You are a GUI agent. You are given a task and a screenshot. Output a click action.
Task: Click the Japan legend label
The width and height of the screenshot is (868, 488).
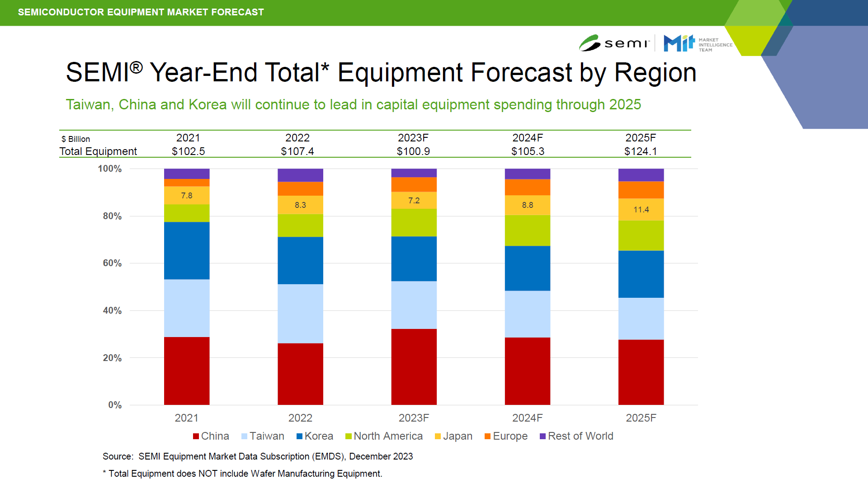click(458, 436)
